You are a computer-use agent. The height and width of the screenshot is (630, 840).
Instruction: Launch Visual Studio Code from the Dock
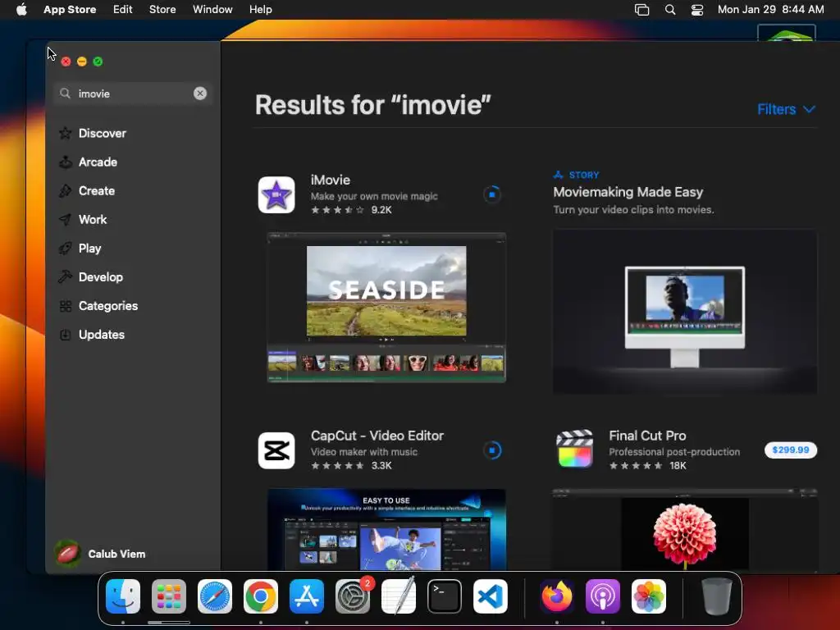point(491,596)
